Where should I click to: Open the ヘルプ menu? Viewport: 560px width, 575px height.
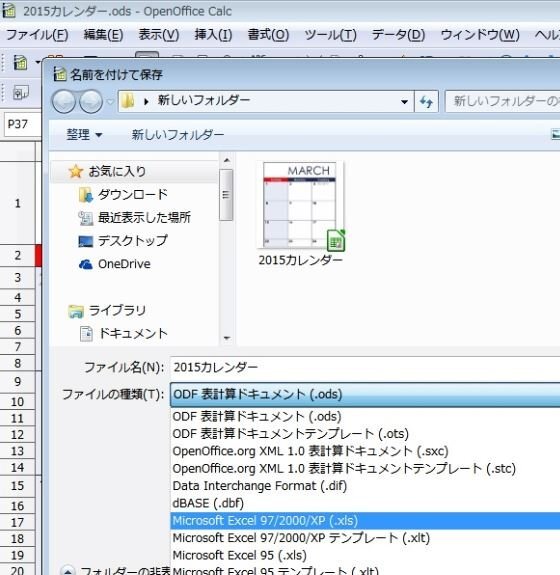coord(547,35)
